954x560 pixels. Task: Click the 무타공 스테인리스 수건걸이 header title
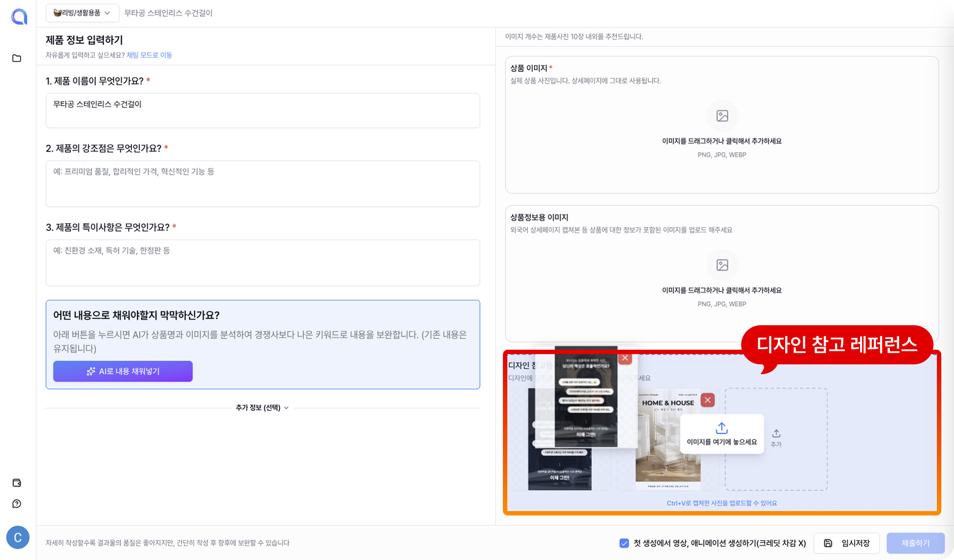pos(168,13)
